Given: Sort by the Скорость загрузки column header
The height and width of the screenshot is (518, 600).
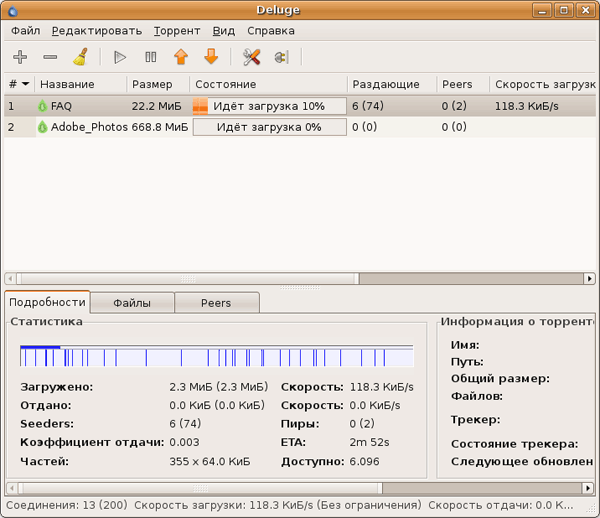Looking at the screenshot, I should pos(545,84).
